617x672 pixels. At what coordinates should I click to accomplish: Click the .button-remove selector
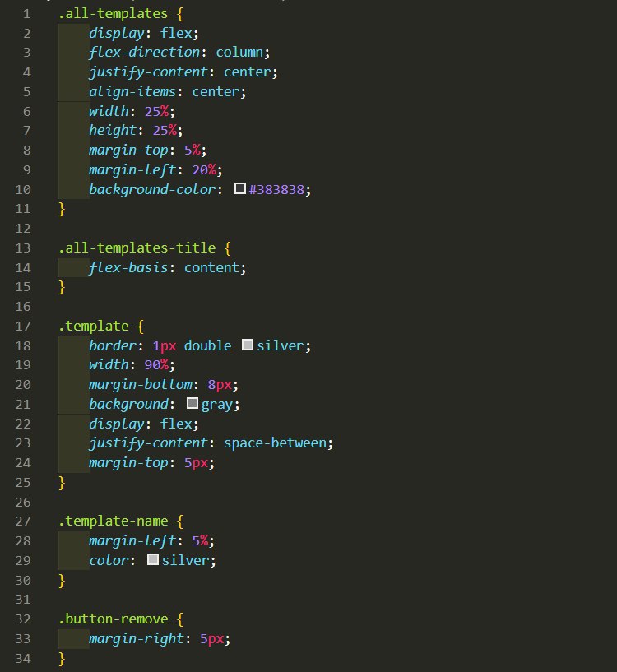[114, 619]
